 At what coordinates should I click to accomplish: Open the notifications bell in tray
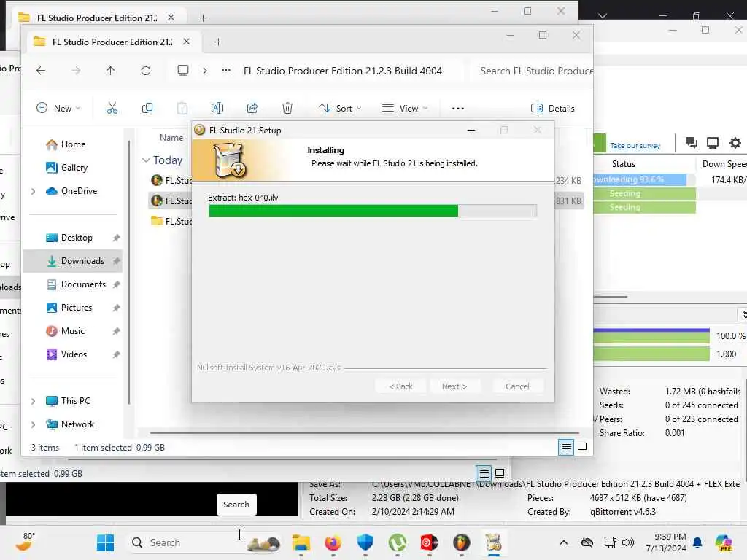point(697,542)
